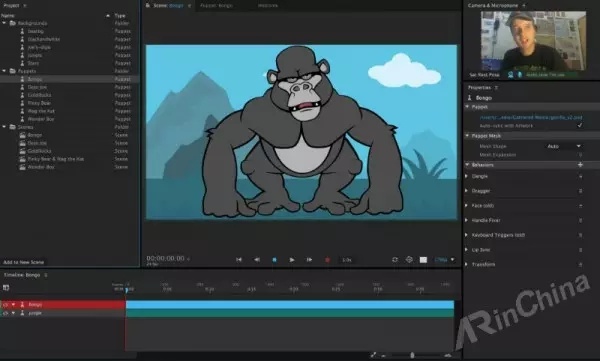This screenshot has height=361, width=600.
Task: Play the Bongo scene
Action: (292, 260)
